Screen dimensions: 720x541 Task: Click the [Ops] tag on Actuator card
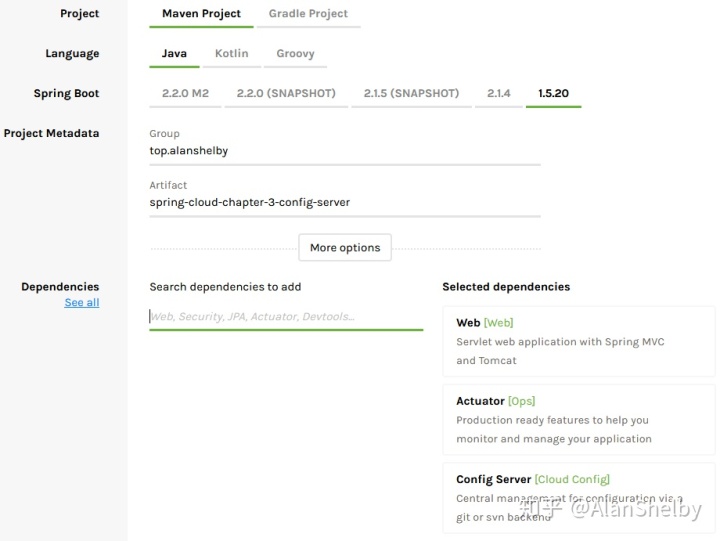[522, 401]
